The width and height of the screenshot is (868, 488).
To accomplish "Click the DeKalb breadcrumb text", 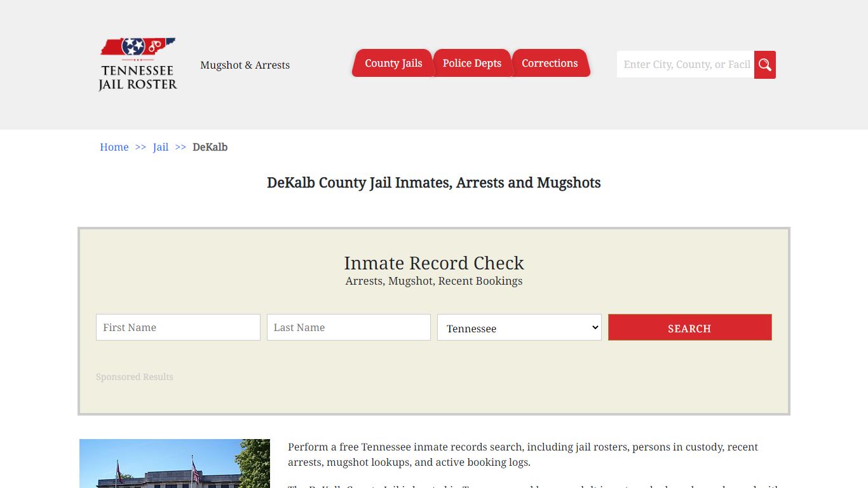I will click(x=210, y=147).
